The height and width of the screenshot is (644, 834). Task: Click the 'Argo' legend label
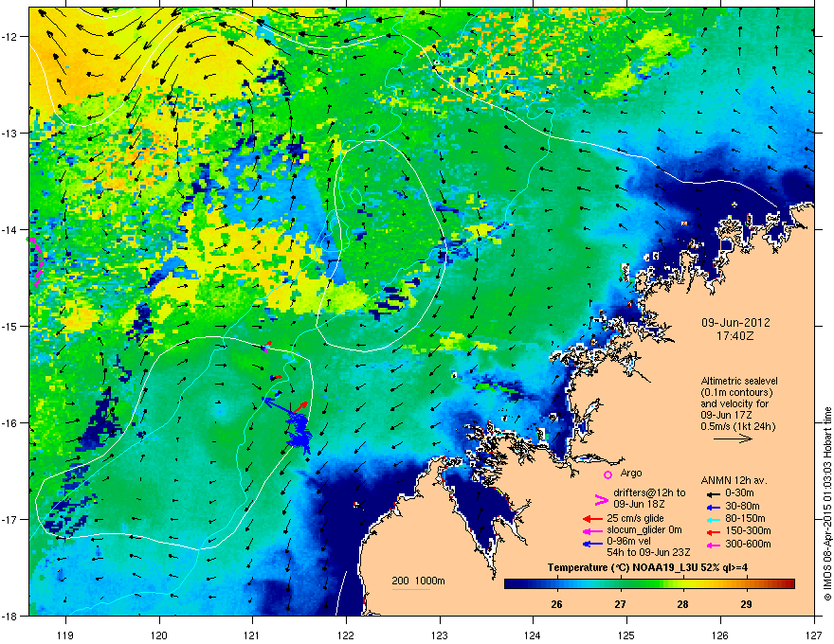[x=631, y=473]
